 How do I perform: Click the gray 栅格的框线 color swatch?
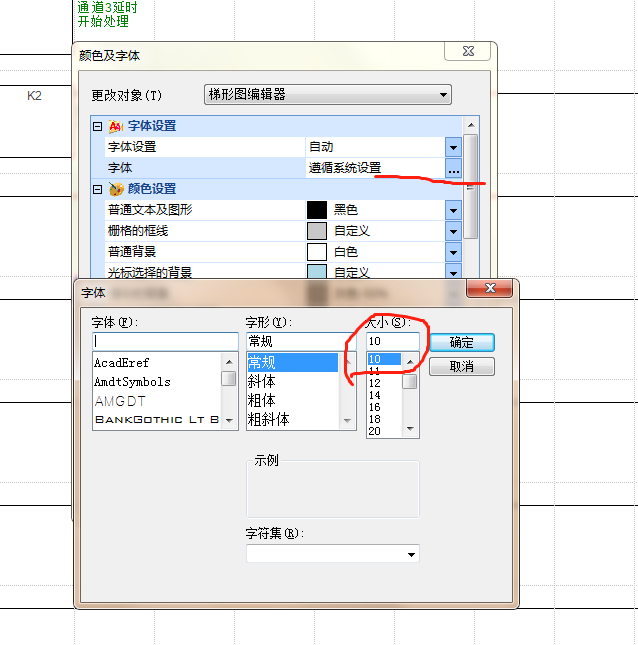316,231
